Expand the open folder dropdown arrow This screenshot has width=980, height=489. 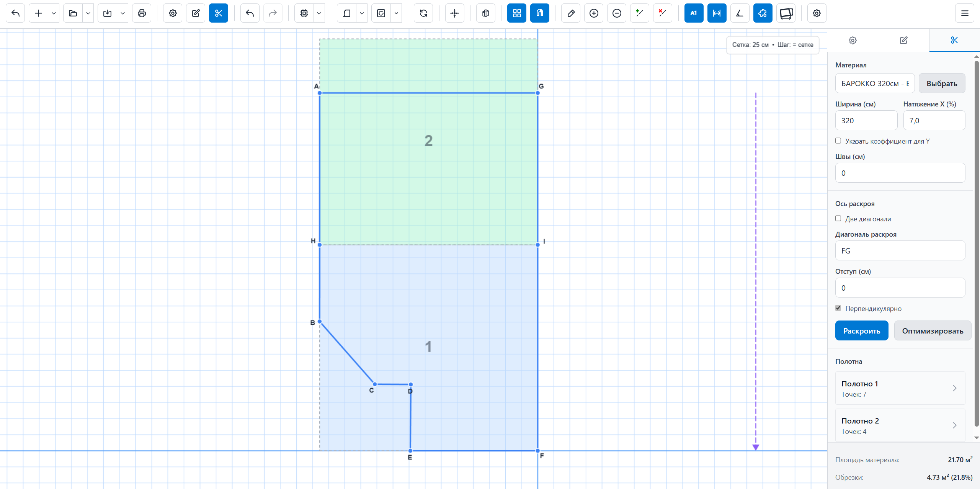(x=88, y=13)
